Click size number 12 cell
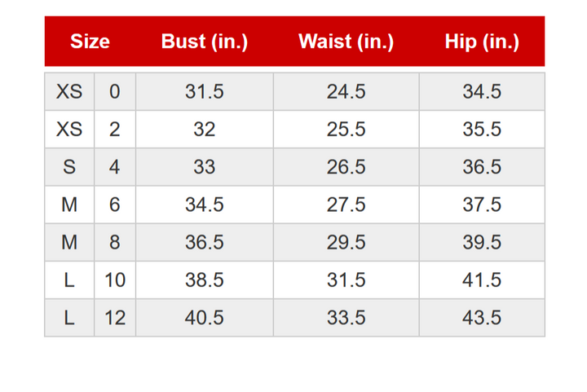 [115, 317]
